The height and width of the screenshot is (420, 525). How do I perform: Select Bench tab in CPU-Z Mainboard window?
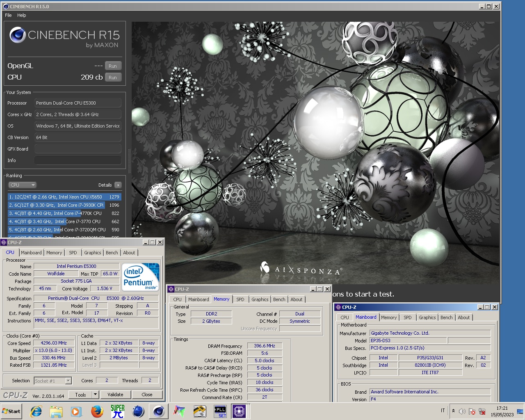[x=447, y=317]
